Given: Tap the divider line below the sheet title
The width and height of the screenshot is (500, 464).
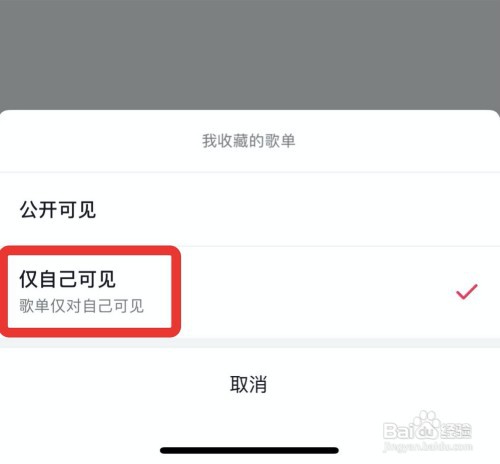Looking at the screenshot, I should coord(250,172).
